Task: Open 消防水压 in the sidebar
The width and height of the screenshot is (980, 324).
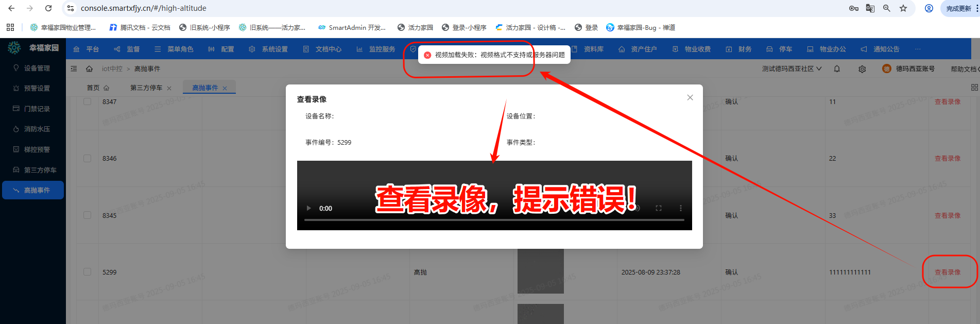Action: point(37,129)
